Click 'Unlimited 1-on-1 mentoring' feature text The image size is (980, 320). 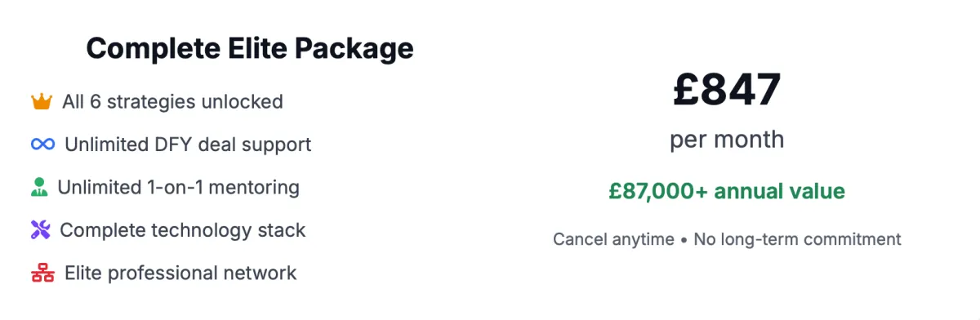(x=178, y=187)
